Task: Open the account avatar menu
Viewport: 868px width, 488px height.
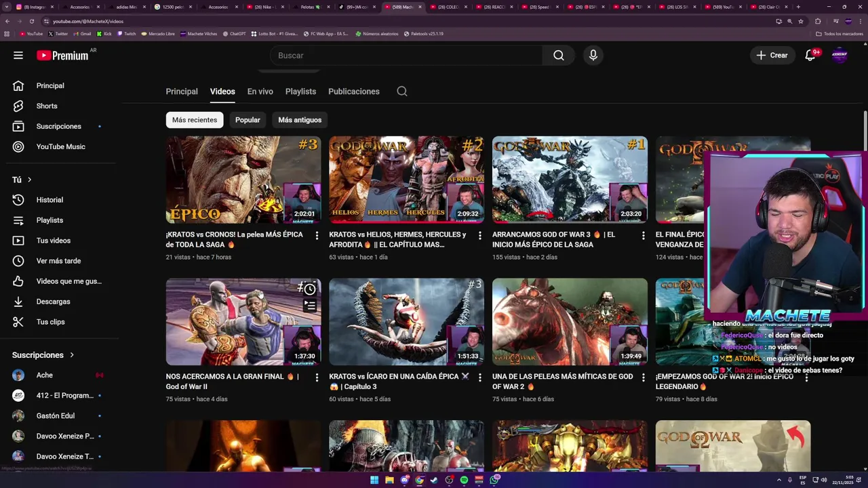Action: [840, 56]
